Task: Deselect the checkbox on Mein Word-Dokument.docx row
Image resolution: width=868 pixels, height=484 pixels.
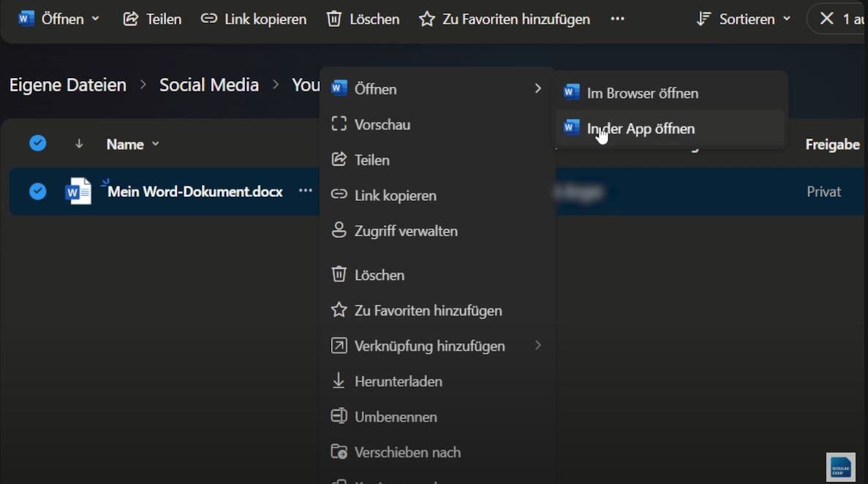Action: pyautogui.click(x=37, y=191)
